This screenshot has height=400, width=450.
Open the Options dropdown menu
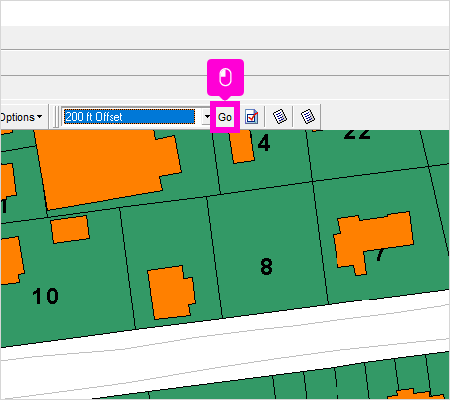tap(21, 117)
